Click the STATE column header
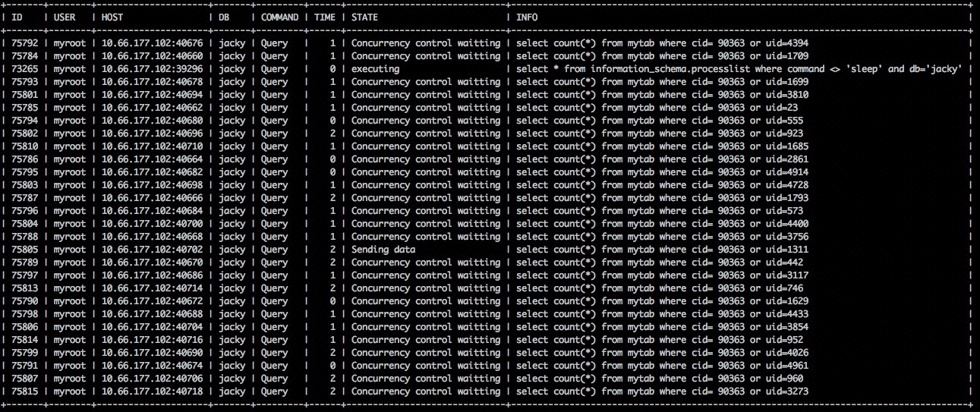Viewport: 980px width, 412px height. click(364, 17)
